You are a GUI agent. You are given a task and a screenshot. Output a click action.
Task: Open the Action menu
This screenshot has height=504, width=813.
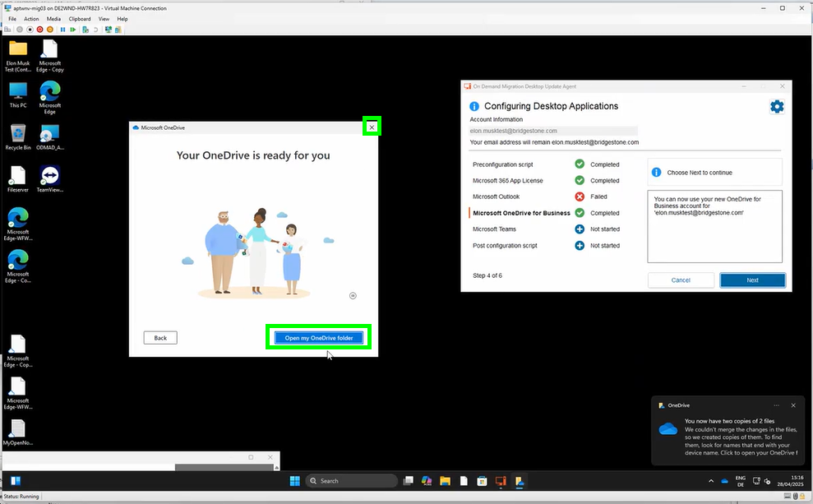point(31,19)
